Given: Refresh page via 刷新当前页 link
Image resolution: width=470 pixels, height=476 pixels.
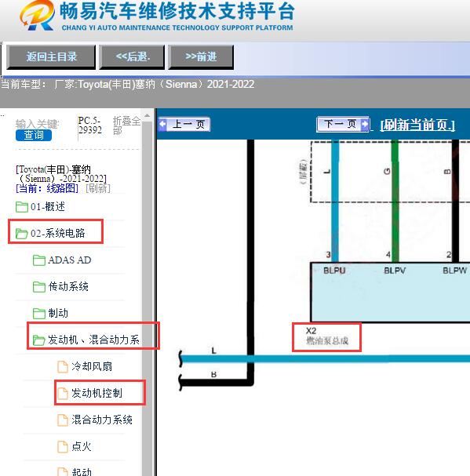Looking at the screenshot, I should (x=417, y=125).
